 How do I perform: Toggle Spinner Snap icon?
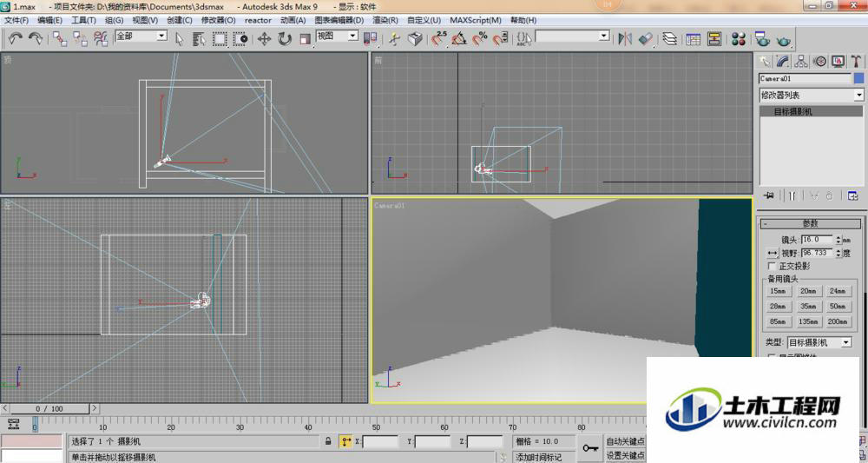pos(500,39)
